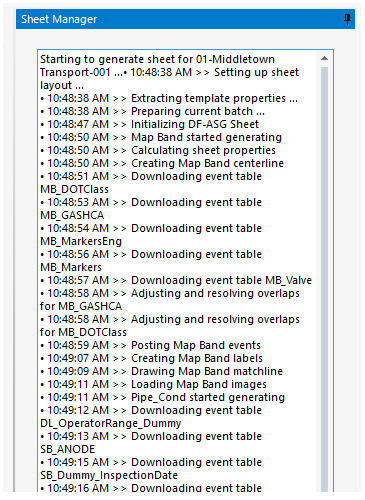The image size is (365, 500).
Task: Click the 'Drawing Map Band matchline' entry
Action: coord(161,371)
